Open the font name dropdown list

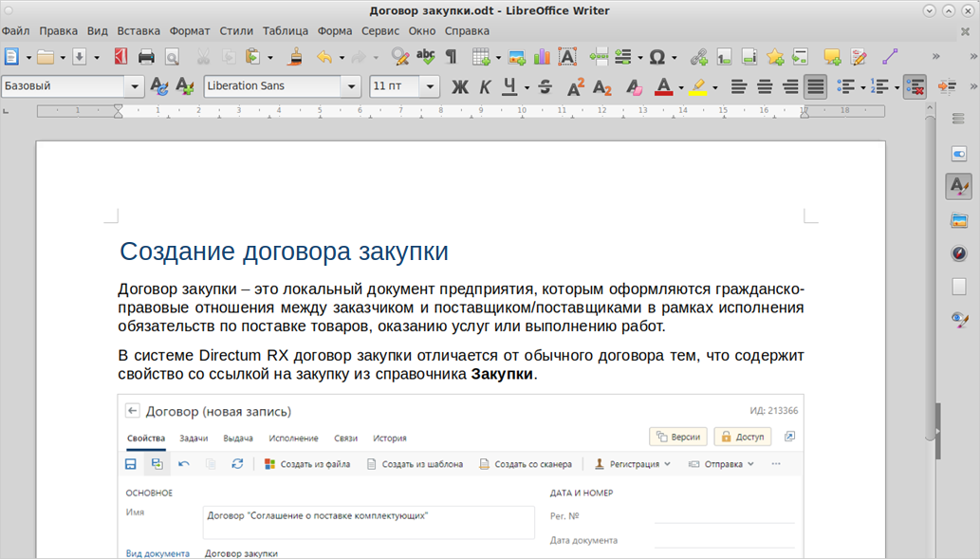click(x=350, y=86)
